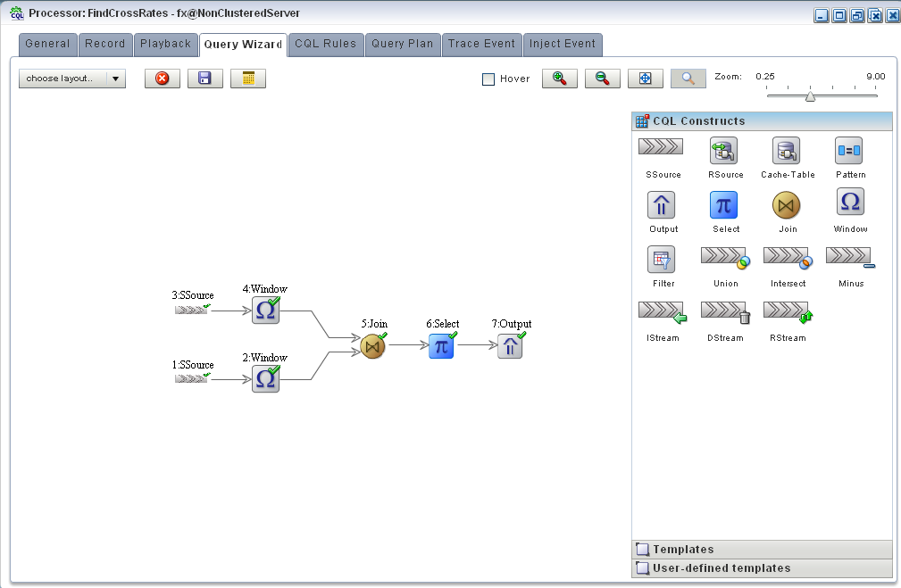Select the Query Wizard tab
Image resolution: width=901 pixels, height=588 pixels.
point(243,45)
